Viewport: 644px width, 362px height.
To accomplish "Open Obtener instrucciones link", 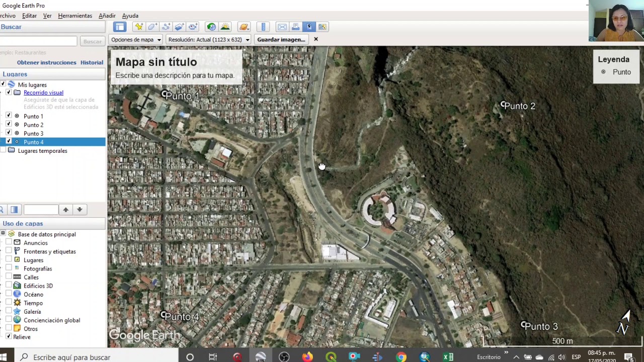I will [x=46, y=62].
